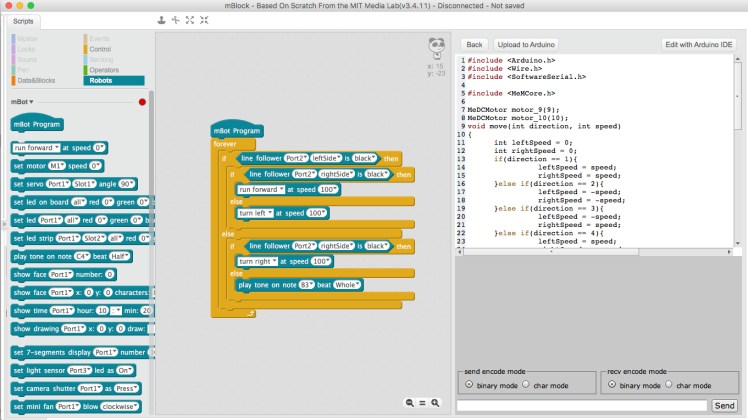
Task: Reset scripts canvas zoom level
Action: pos(422,402)
